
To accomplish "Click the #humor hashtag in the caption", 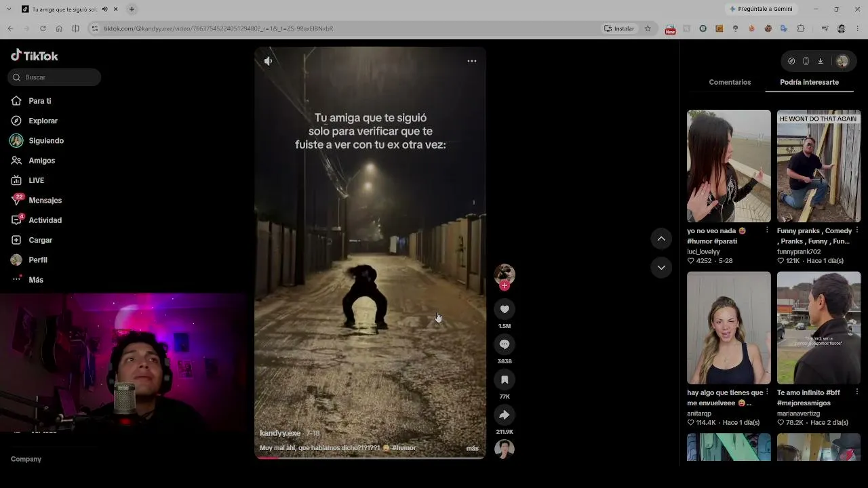I will (x=403, y=448).
